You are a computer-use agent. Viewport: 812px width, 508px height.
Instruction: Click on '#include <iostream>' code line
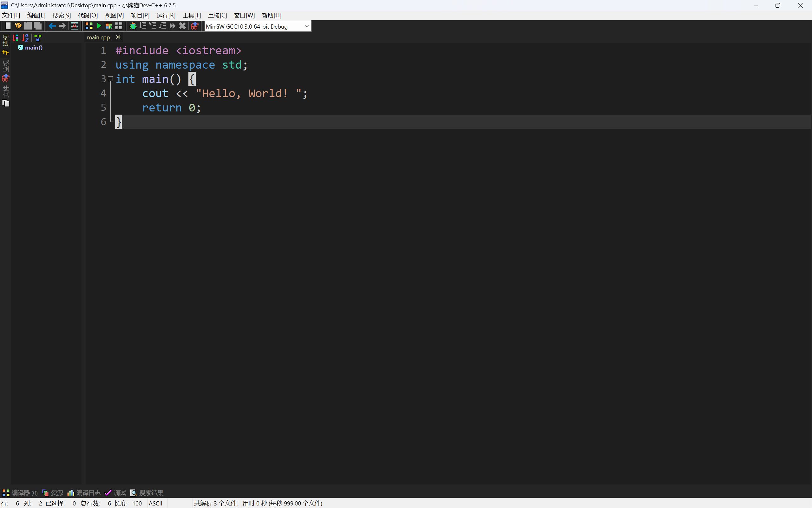179,51
